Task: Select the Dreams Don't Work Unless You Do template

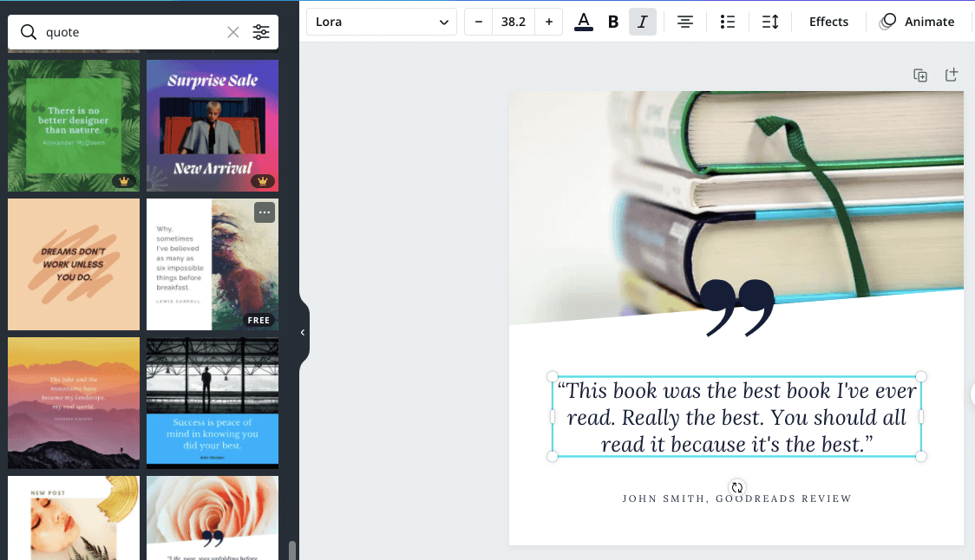Action: pyautogui.click(x=74, y=264)
